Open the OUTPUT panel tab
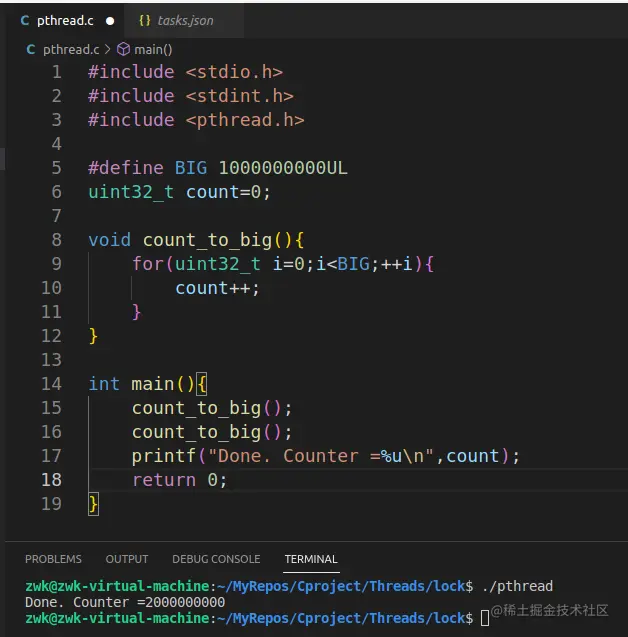 tap(127, 559)
